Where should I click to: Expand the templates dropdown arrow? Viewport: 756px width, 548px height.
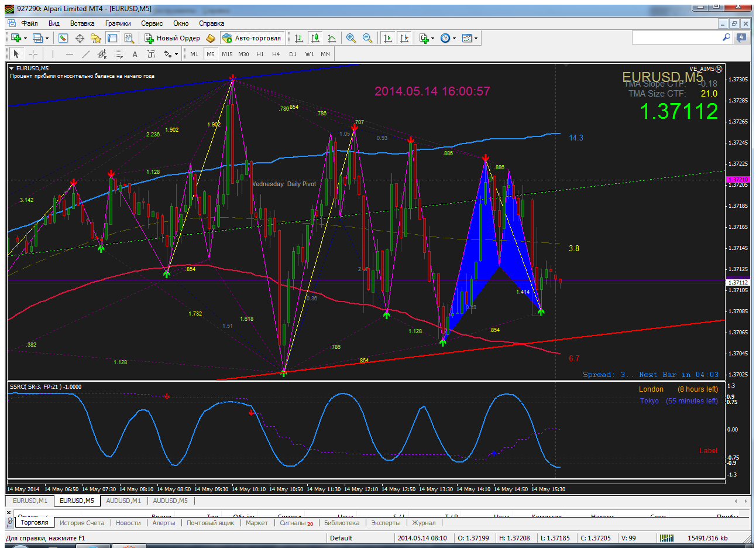(x=476, y=39)
